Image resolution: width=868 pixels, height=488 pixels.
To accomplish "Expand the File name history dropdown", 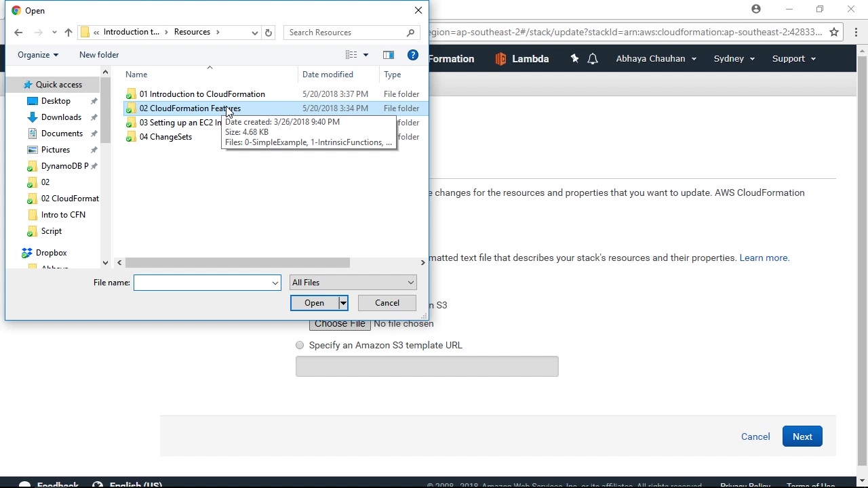I will 275,283.
